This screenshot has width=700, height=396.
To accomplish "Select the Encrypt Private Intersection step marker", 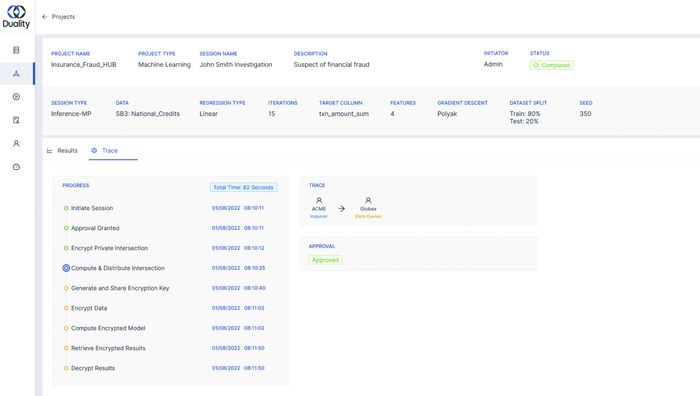I will [66, 248].
